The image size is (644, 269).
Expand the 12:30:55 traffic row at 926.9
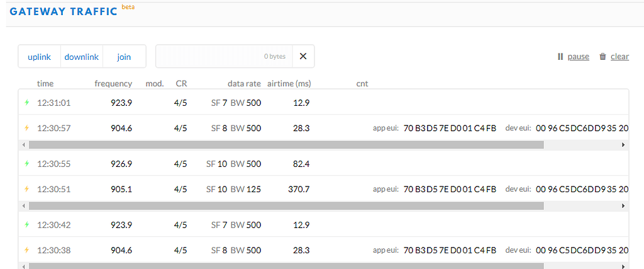pos(323,164)
